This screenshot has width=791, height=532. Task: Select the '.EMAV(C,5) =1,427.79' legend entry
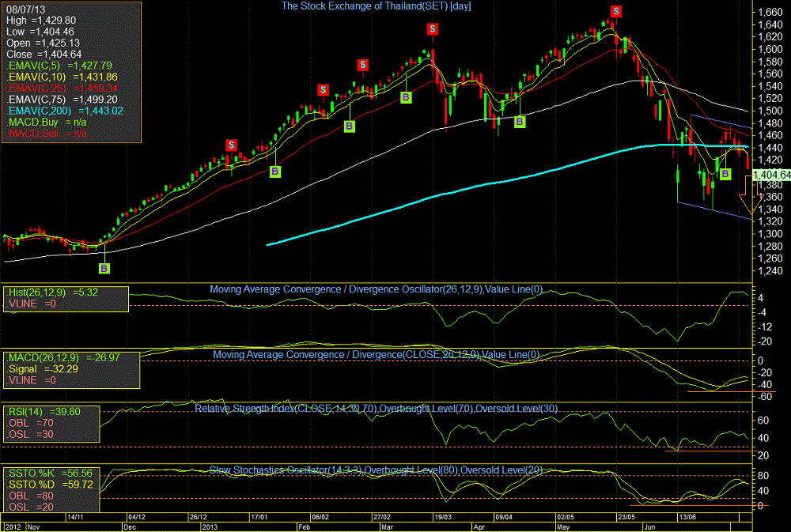point(59,66)
